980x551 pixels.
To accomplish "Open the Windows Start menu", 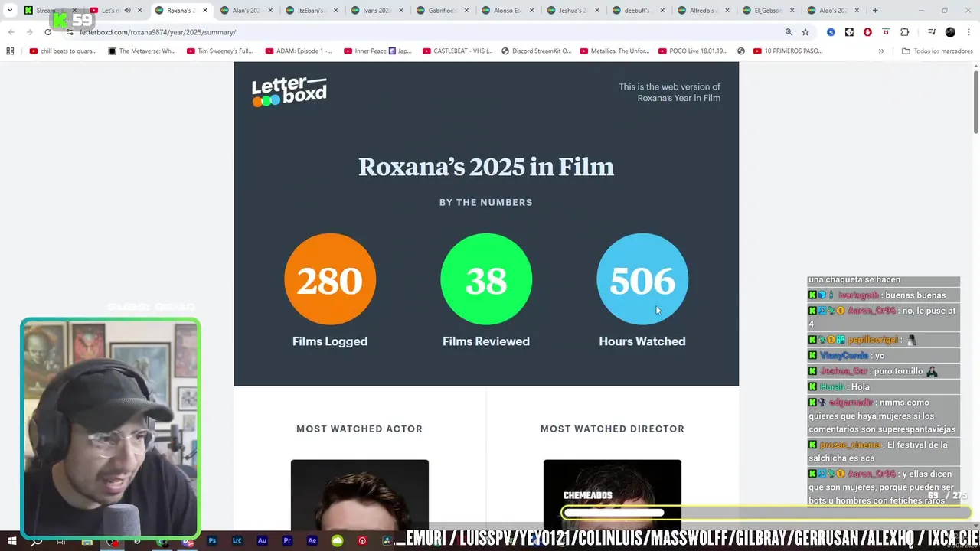I will 11,541.
